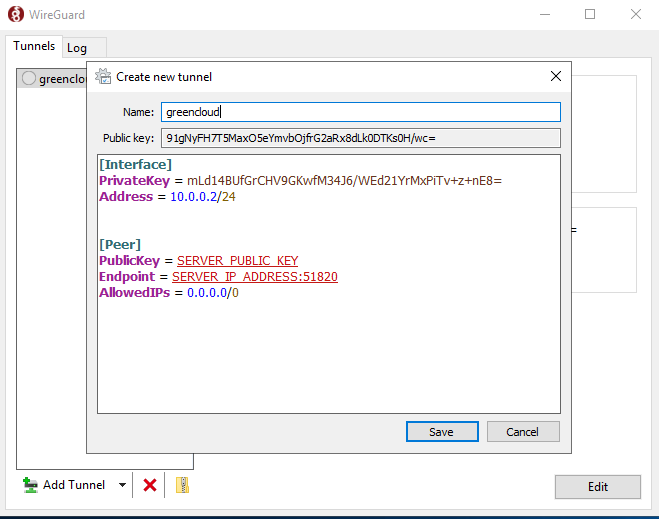Screen dimensions: 659x519
Task: Export tunnels to zip icon
Action: pos(182,485)
